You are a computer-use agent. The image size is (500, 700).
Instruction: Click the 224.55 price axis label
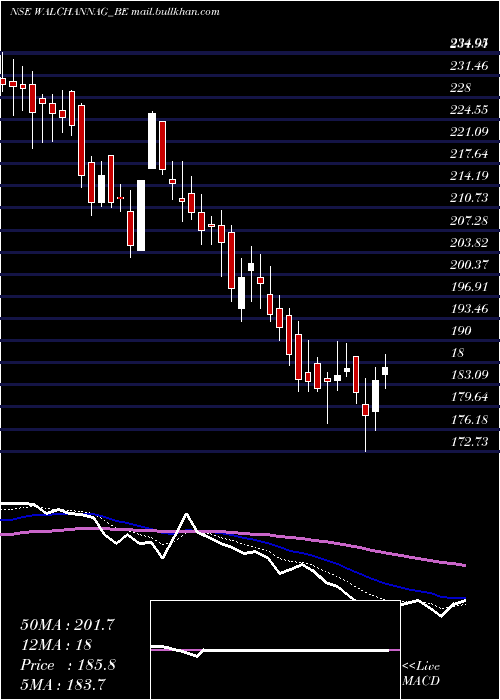click(x=469, y=110)
